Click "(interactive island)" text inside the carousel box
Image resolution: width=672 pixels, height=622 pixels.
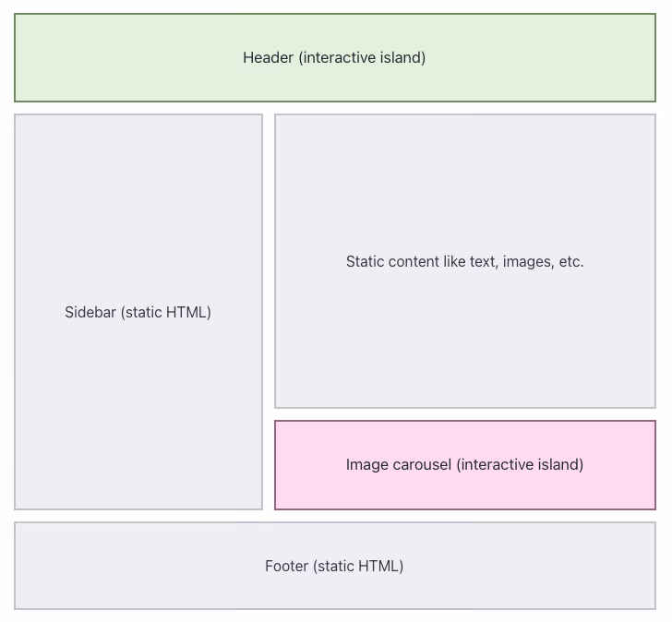tap(520, 464)
